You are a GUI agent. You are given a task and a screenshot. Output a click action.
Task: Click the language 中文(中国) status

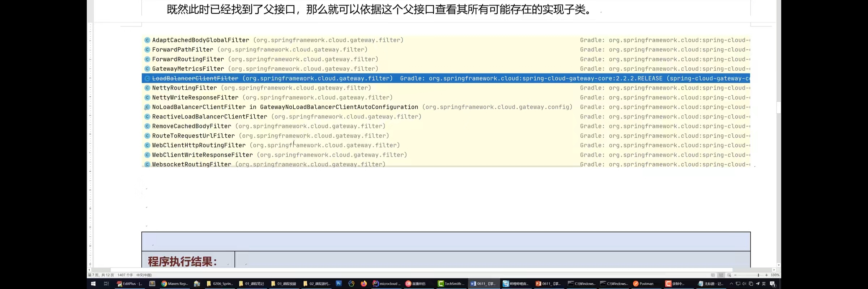pos(144,275)
